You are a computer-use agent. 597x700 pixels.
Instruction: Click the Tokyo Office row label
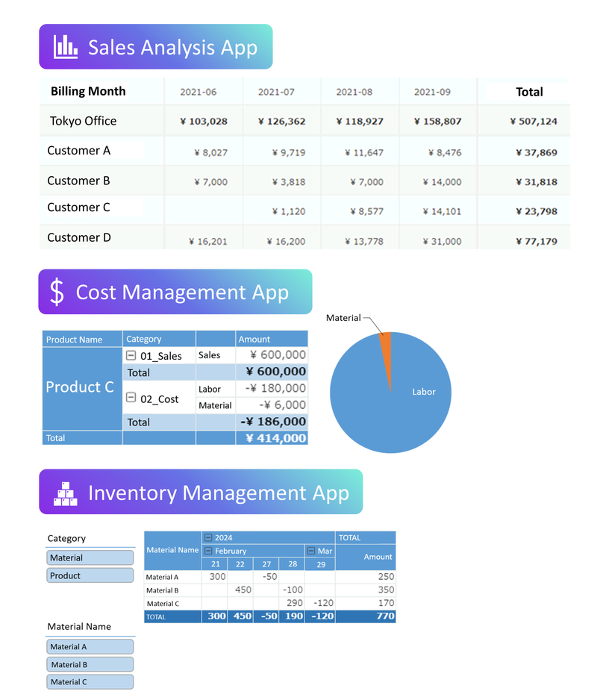pyautogui.click(x=84, y=121)
